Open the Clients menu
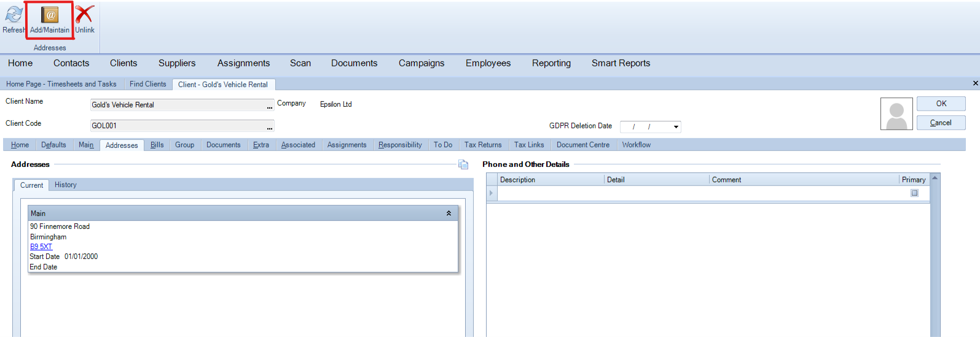 (x=123, y=63)
